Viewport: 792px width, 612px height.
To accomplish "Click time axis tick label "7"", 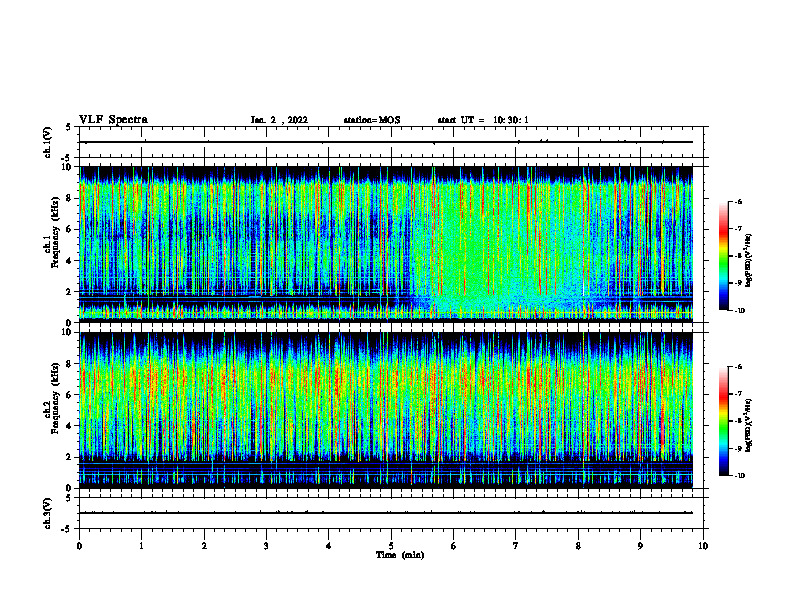I will click(x=516, y=546).
